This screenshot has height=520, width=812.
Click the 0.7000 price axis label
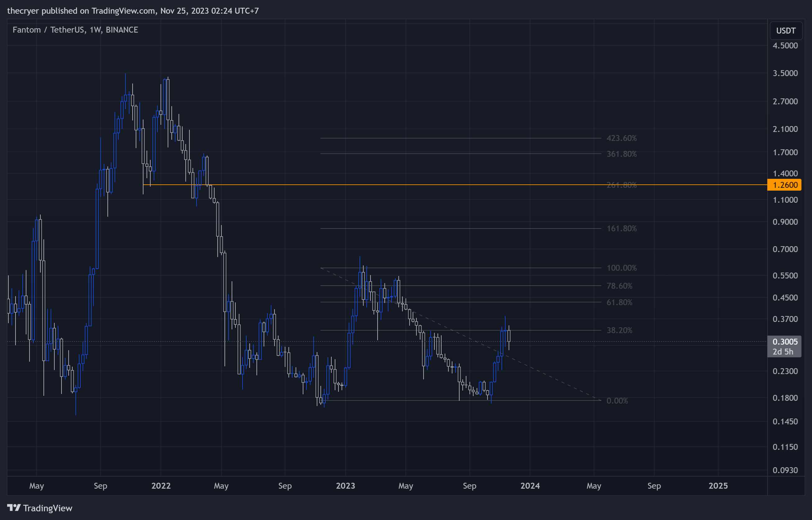click(x=785, y=250)
